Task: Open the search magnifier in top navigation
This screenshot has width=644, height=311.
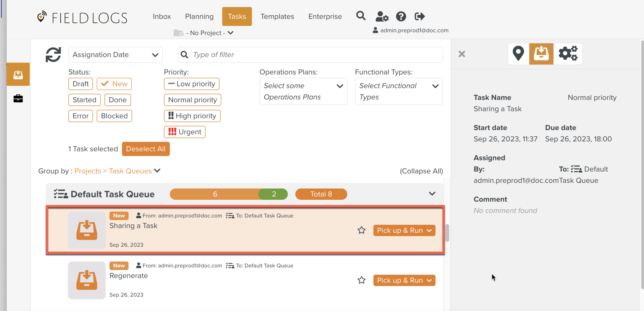Action: tap(361, 16)
